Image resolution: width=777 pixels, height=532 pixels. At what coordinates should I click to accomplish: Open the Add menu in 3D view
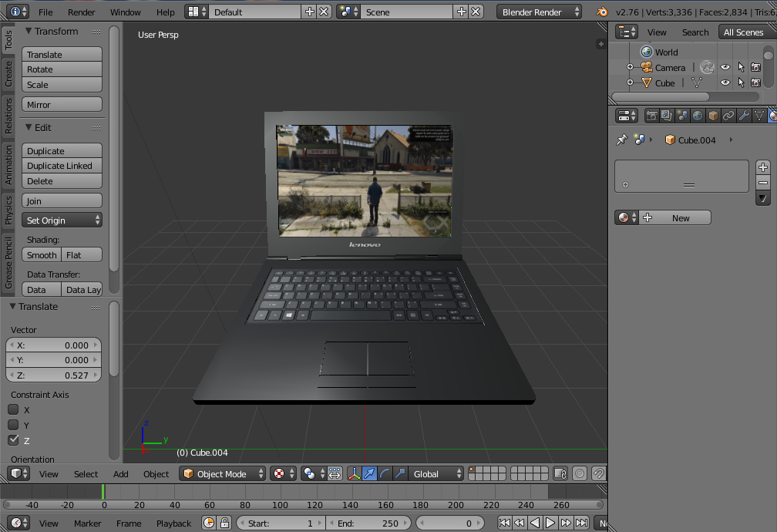click(x=120, y=473)
